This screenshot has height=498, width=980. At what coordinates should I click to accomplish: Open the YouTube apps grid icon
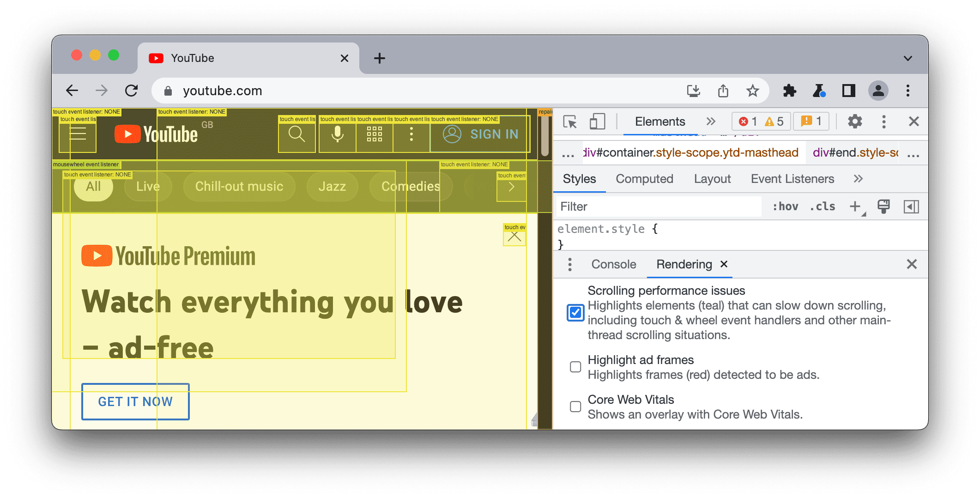(x=374, y=134)
